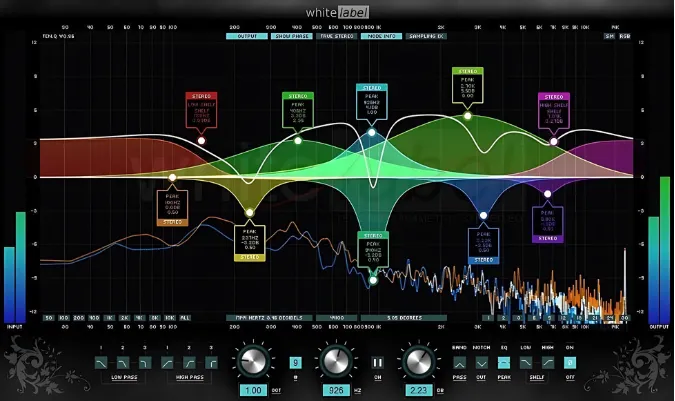Click the 50 range button at bottom left

pyautogui.click(x=49, y=318)
